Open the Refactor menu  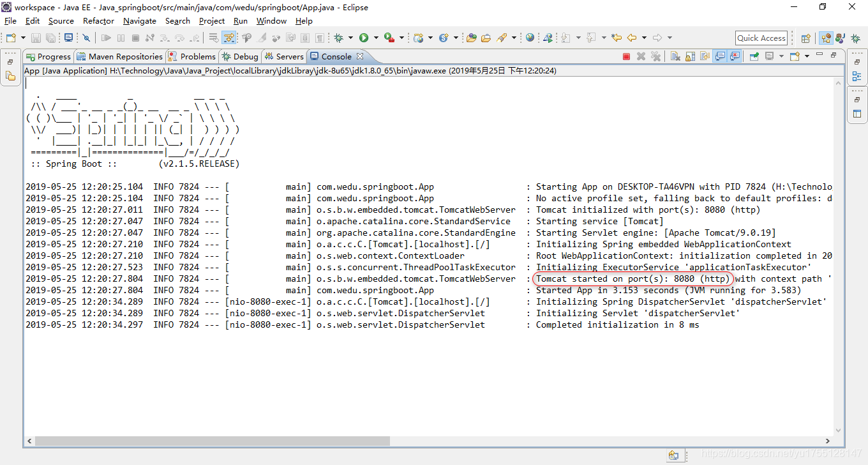tap(98, 21)
